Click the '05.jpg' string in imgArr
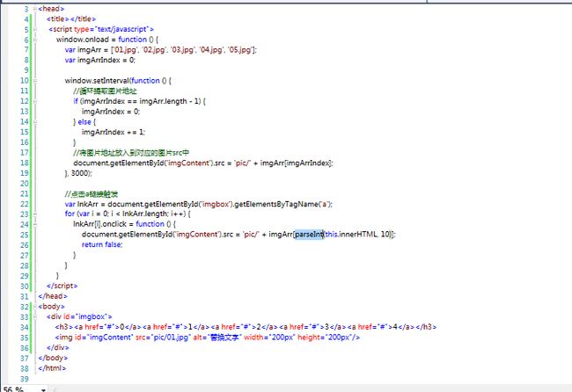The height and width of the screenshot is (392, 572). pos(240,50)
